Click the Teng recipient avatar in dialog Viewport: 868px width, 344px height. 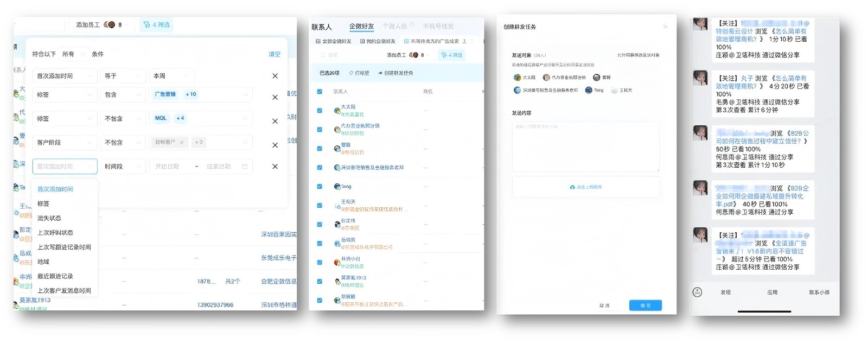[589, 90]
